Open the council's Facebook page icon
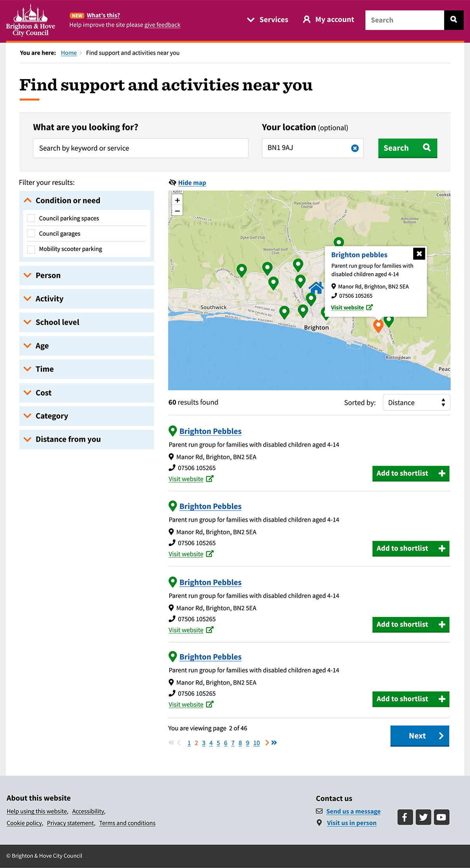 (x=405, y=817)
